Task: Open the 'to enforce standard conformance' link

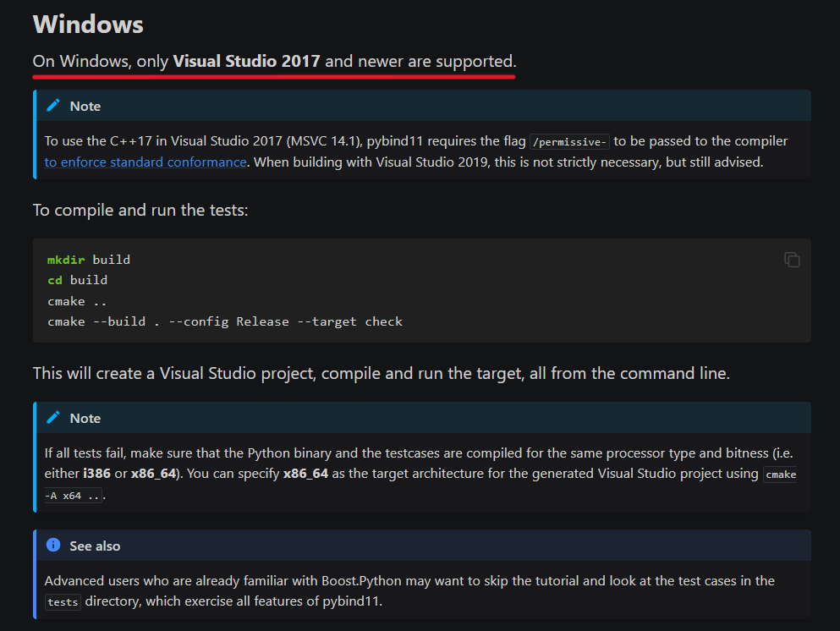Action: click(x=145, y=162)
